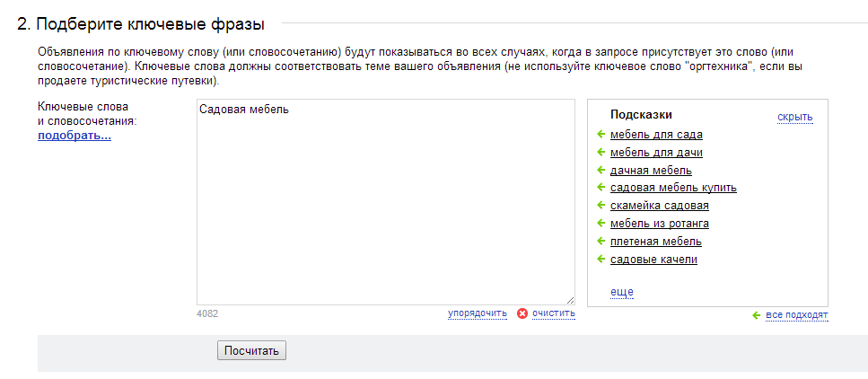Add плетеная мебель via arrow icon

601,241
